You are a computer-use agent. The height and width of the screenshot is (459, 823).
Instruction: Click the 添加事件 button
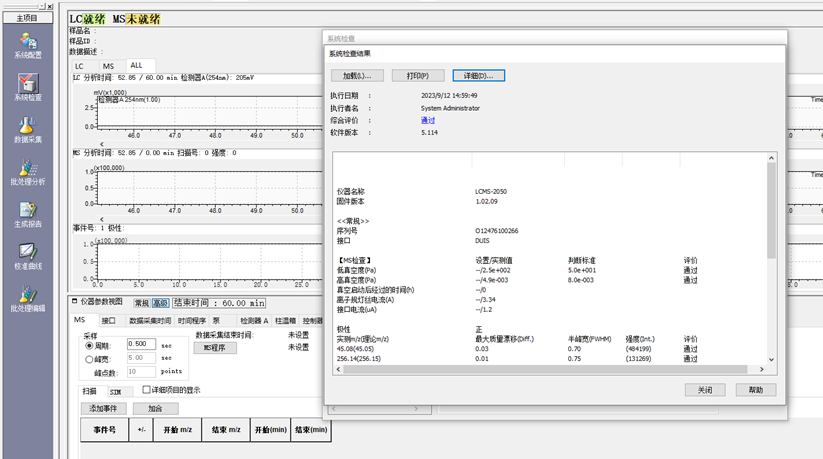point(103,408)
